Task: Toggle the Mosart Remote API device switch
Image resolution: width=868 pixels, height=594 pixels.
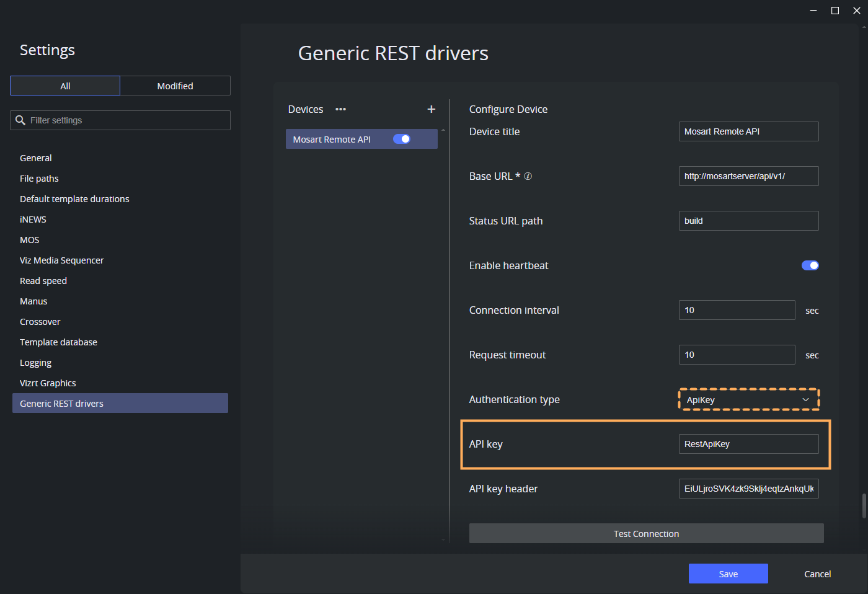Action: [x=402, y=139]
